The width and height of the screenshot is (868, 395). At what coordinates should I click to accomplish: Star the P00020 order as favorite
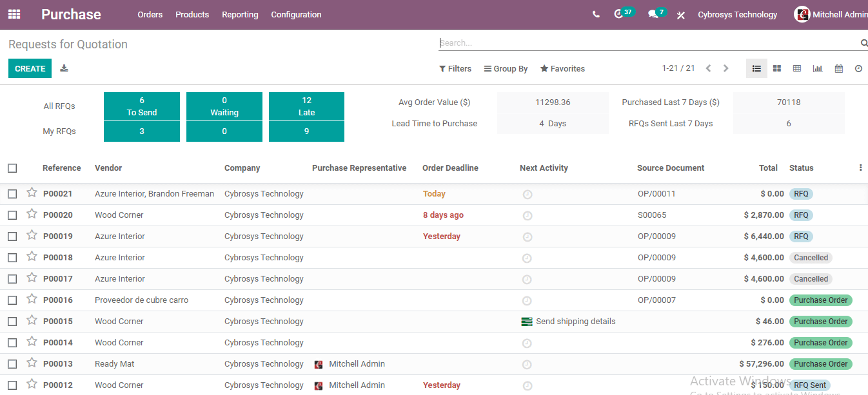point(32,214)
